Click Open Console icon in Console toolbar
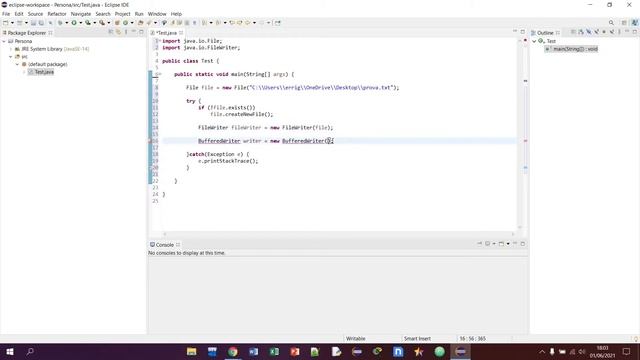 coord(501,244)
